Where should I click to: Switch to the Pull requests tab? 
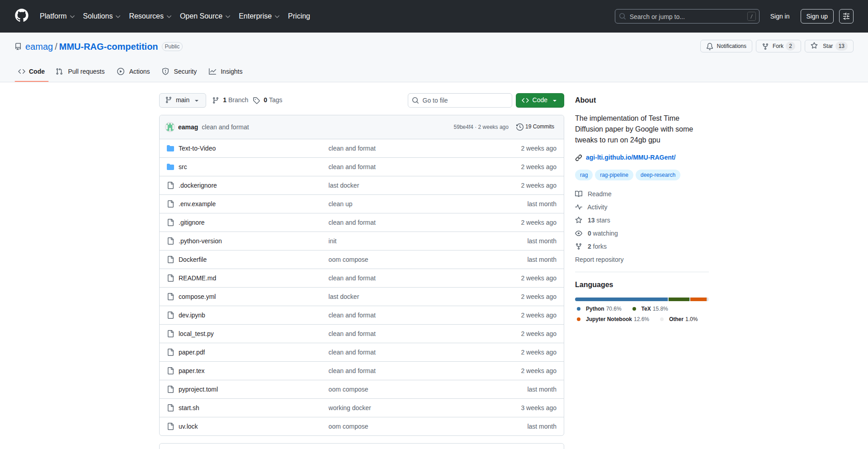point(80,71)
